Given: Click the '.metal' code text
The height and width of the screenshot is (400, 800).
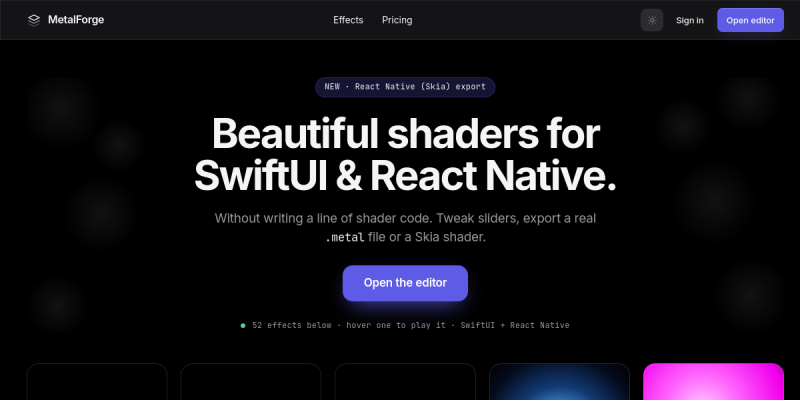Looking at the screenshot, I should pyautogui.click(x=345, y=237).
